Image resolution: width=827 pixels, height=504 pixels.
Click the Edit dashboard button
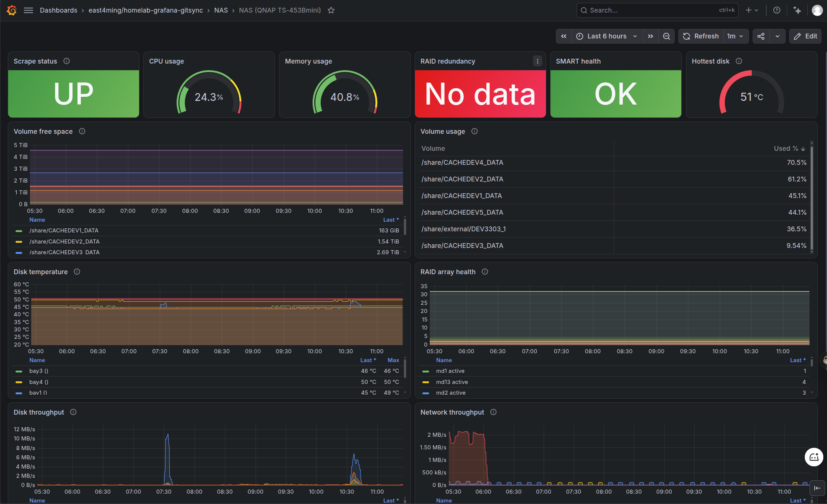tap(806, 36)
